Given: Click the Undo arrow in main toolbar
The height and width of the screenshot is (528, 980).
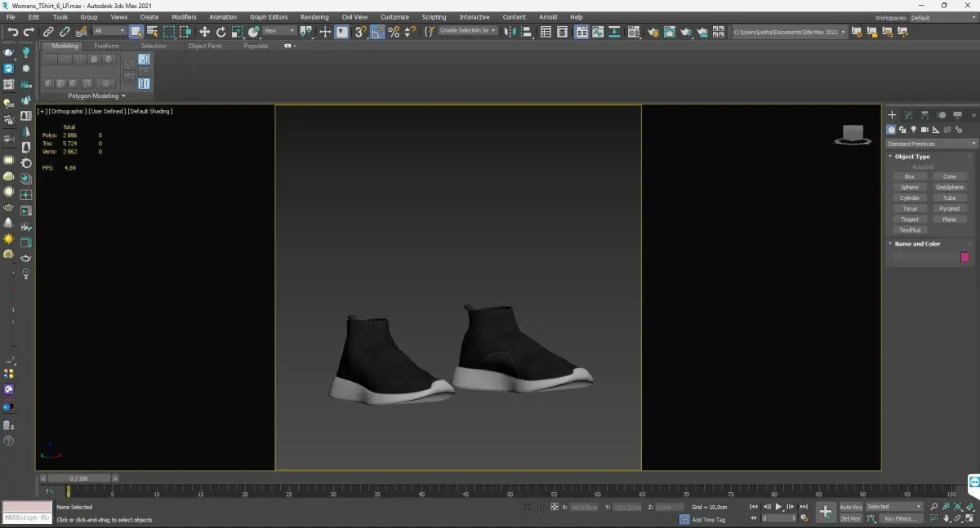Looking at the screenshot, I should point(12,32).
